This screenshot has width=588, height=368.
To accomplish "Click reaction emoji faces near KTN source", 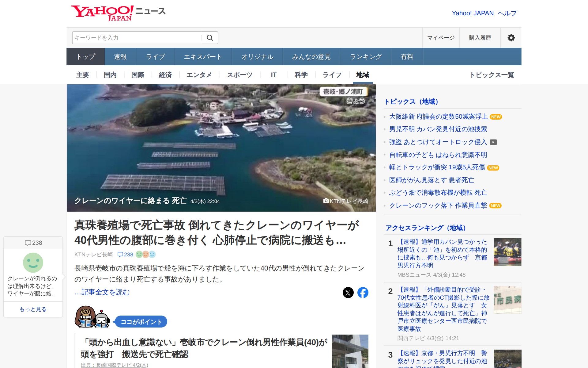I will [146, 255].
